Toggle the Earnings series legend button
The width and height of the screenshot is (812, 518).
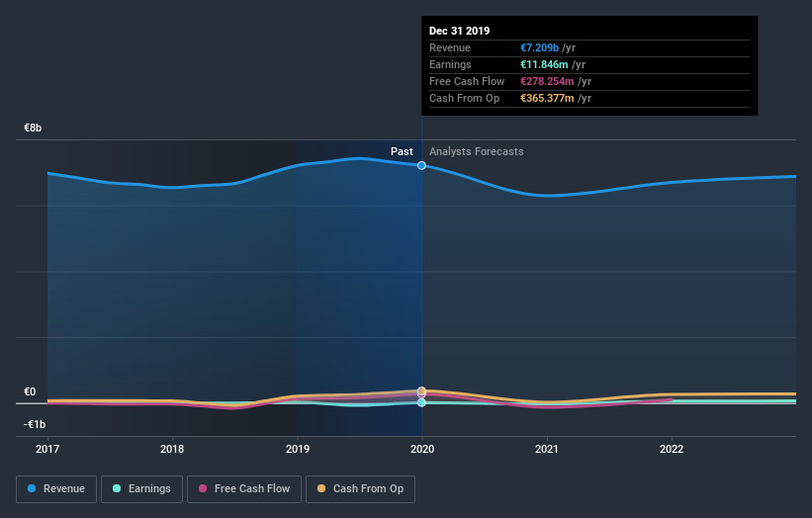point(141,489)
